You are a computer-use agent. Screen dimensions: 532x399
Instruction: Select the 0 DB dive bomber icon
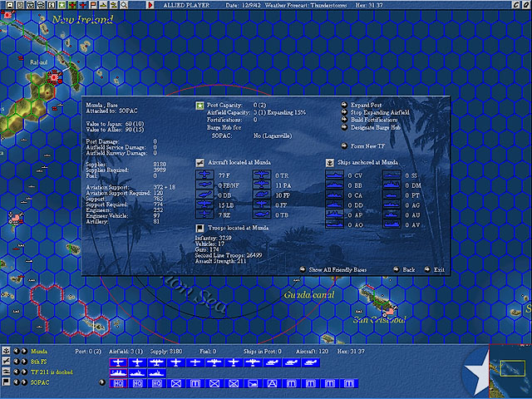205,195
